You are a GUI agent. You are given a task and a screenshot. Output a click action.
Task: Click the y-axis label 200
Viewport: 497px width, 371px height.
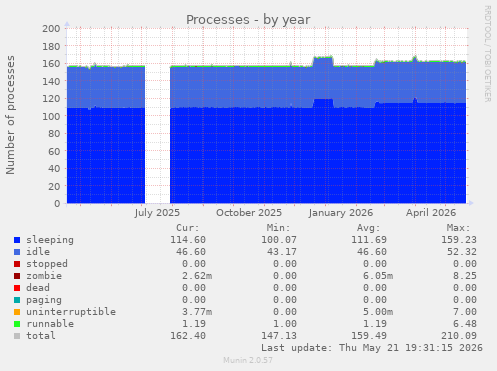tap(51, 29)
